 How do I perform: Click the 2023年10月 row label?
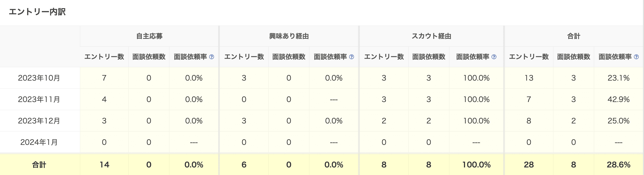coord(39,78)
